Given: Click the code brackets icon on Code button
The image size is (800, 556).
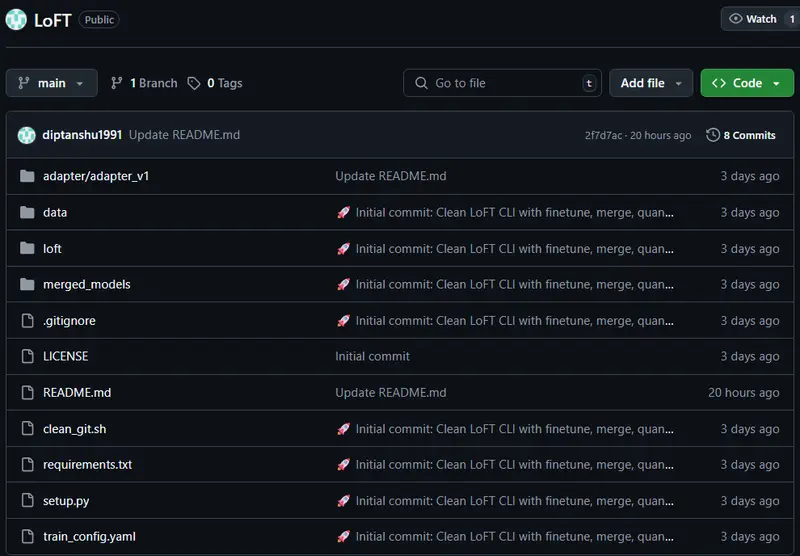Looking at the screenshot, I should coord(718,83).
